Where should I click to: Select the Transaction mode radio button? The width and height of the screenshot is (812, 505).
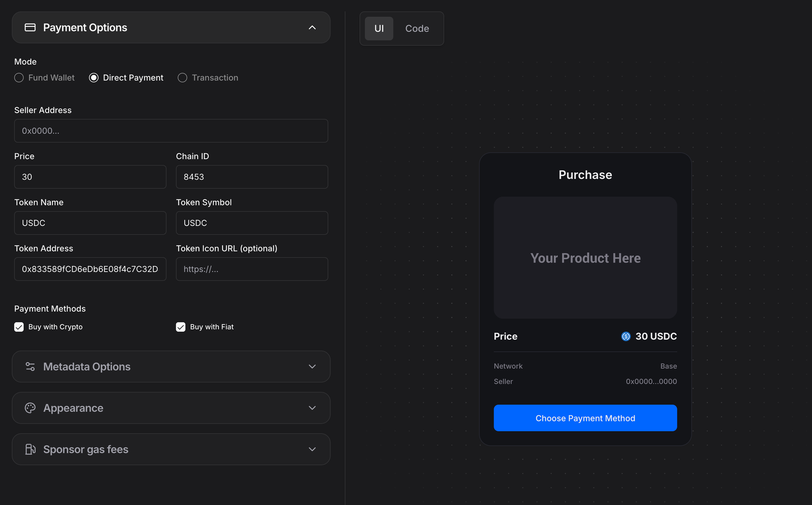[182, 78]
